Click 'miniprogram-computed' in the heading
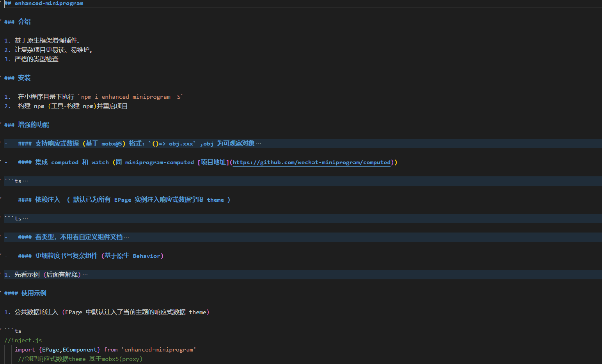Image resolution: width=602 pixels, height=364 pixels. [160, 162]
